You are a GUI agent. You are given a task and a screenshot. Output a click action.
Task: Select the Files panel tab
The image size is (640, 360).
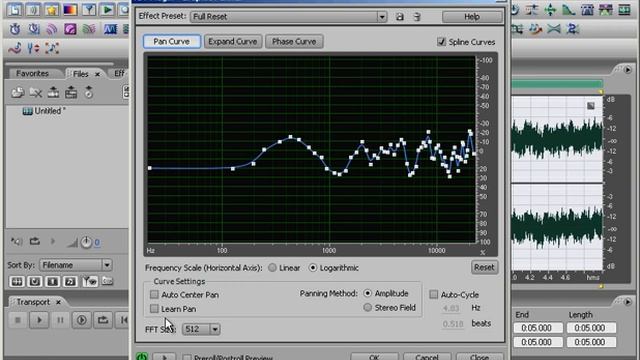click(81, 74)
